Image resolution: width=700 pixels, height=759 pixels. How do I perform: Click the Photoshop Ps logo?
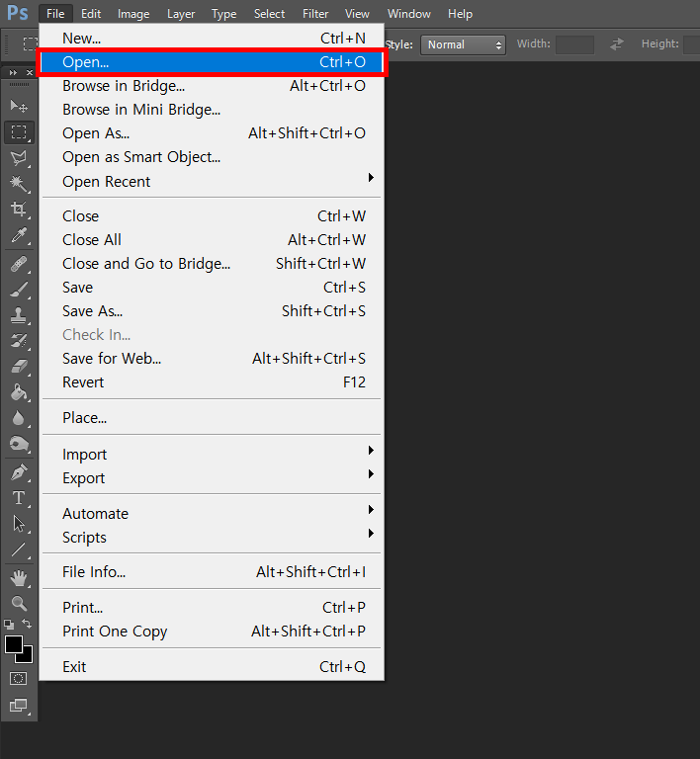18,13
